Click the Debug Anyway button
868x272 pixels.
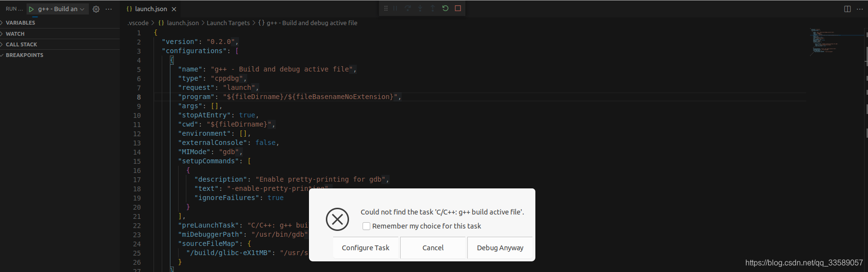500,248
